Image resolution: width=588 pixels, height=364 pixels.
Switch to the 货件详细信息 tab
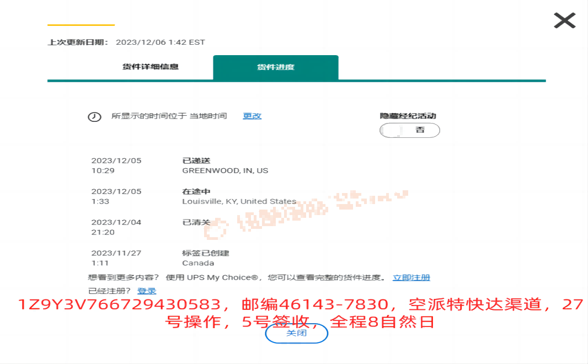151,67
